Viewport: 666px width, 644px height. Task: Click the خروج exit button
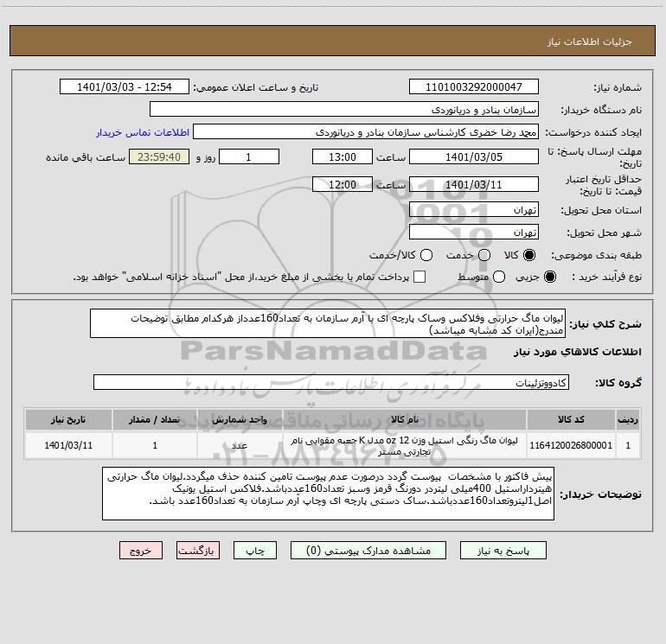[x=141, y=550]
